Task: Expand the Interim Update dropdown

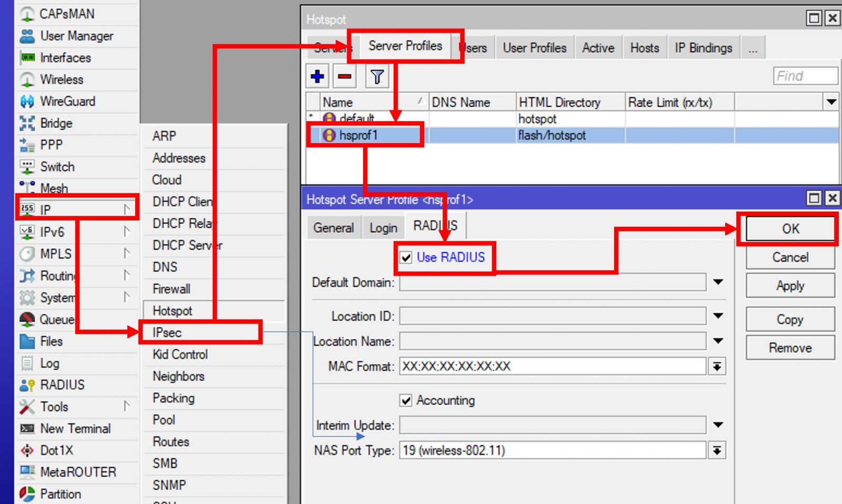Action: tap(718, 425)
